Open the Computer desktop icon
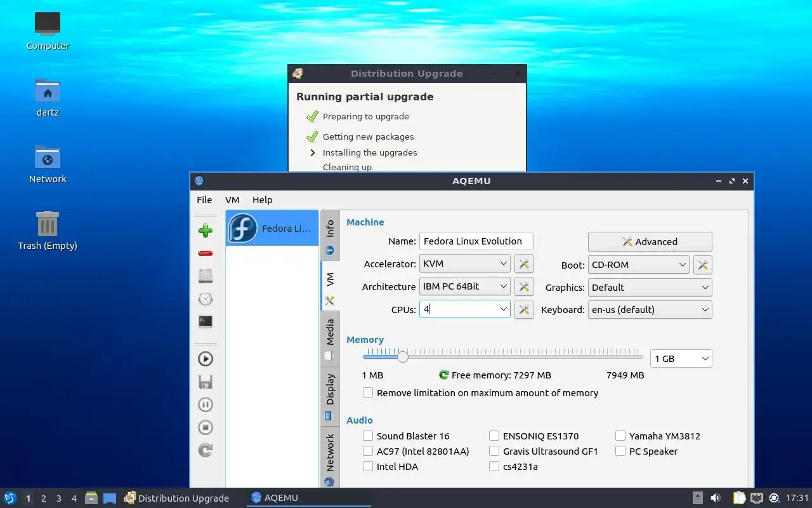Viewport: 812px width, 508px height. point(48,30)
